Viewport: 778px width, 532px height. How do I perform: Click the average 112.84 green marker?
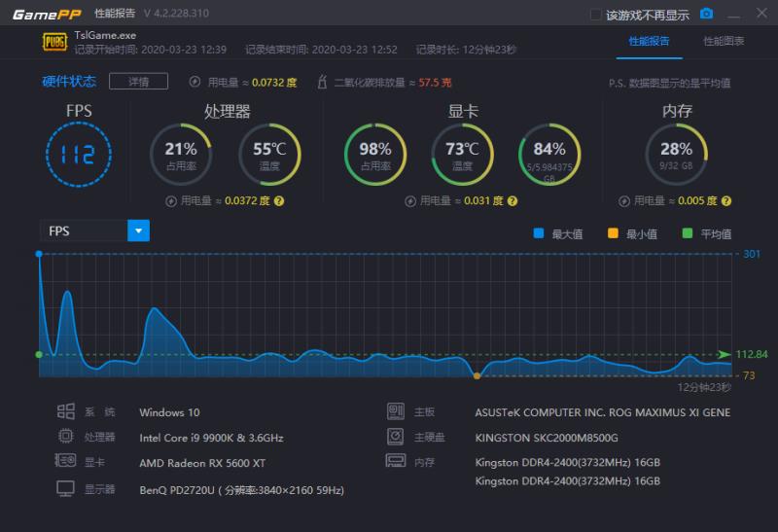coord(39,355)
